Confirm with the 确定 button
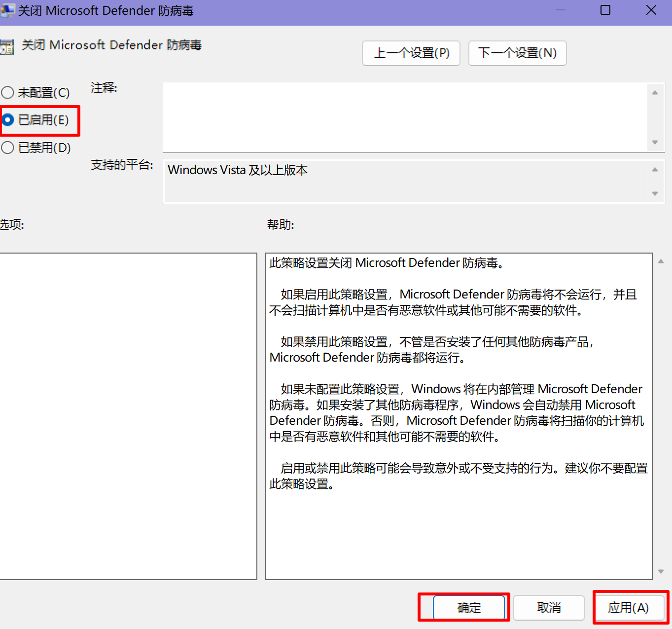The height and width of the screenshot is (629, 672). pos(469,607)
